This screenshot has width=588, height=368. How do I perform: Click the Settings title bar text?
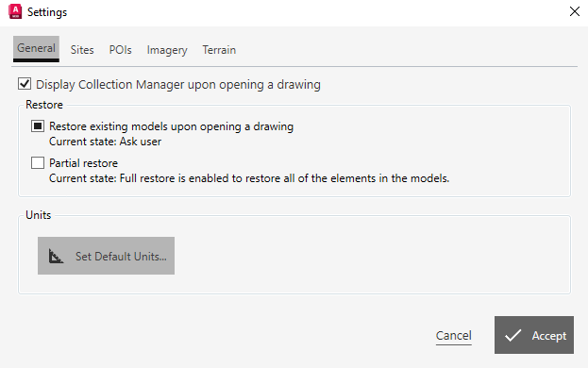click(x=47, y=12)
